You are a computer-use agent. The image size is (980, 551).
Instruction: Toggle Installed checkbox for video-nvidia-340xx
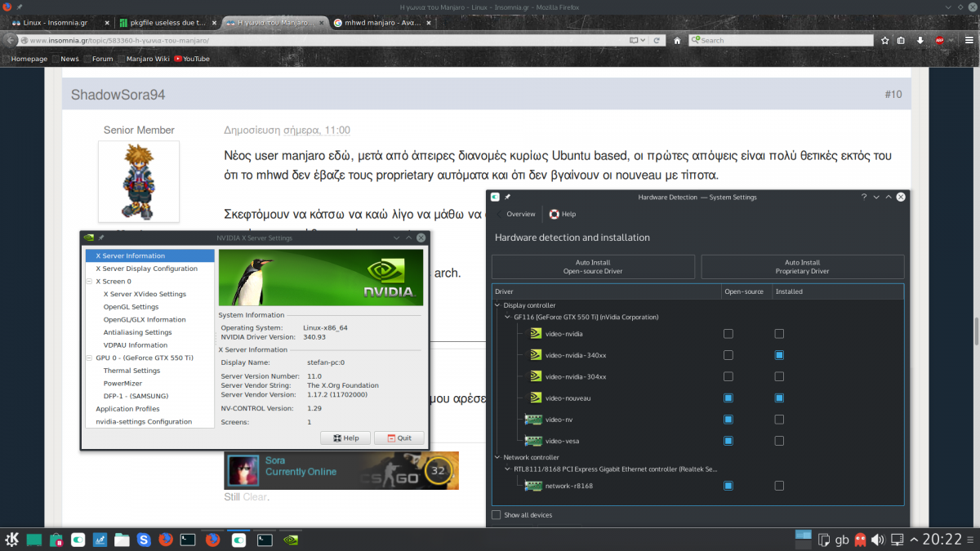click(x=779, y=355)
